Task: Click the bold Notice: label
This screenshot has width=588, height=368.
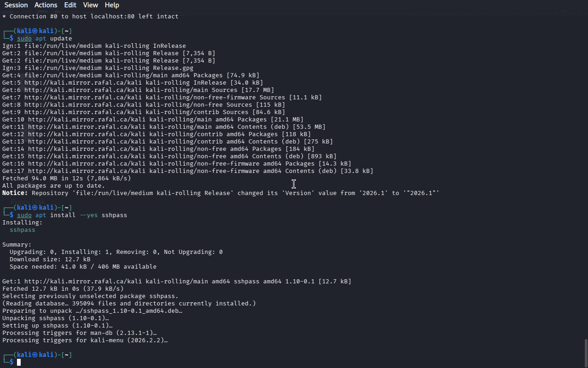Action: (x=15, y=193)
